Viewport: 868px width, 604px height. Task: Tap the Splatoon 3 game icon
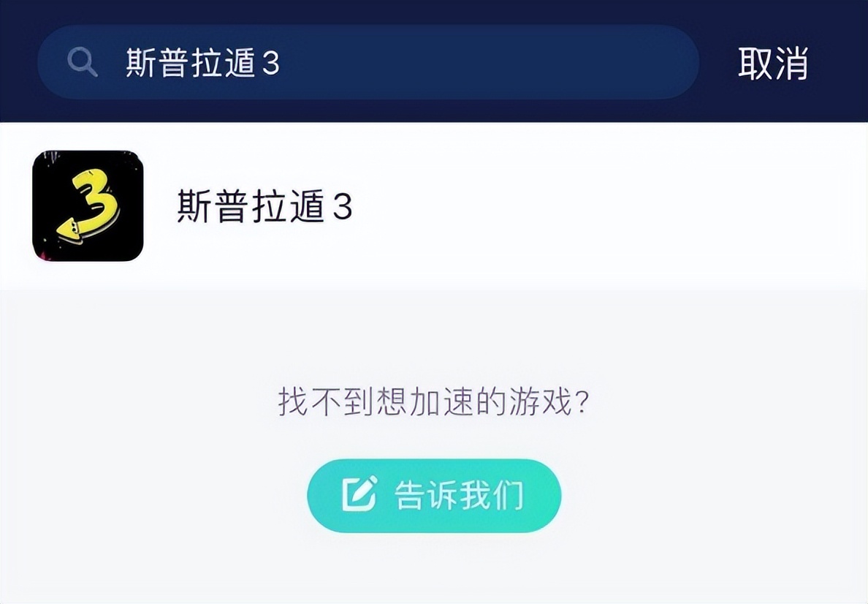88,205
